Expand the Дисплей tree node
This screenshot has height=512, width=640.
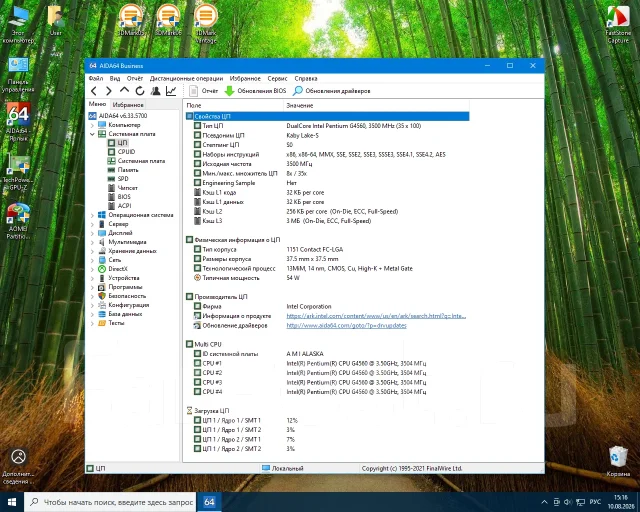[x=92, y=233]
